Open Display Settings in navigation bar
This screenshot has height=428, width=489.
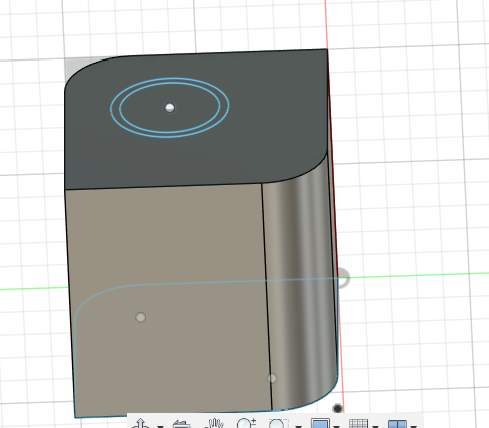click(x=320, y=424)
